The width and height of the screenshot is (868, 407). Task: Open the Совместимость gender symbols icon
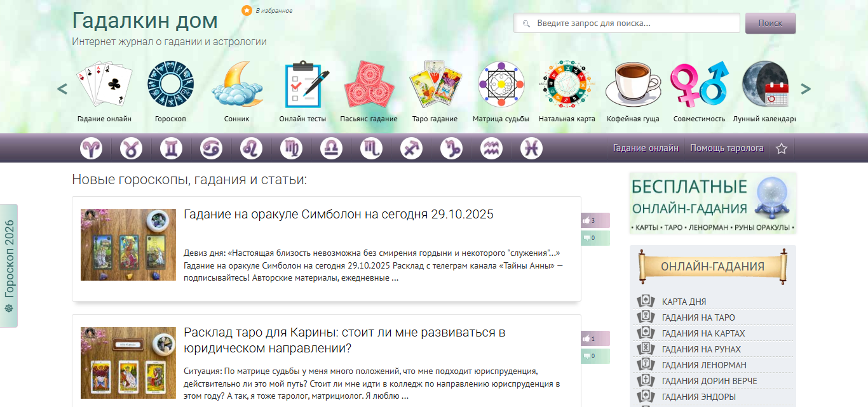699,84
